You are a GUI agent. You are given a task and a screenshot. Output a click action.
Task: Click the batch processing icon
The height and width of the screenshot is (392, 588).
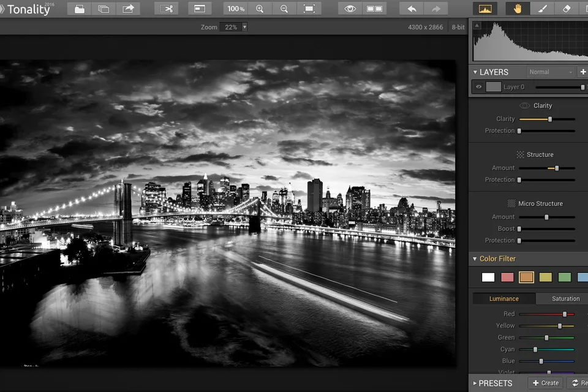click(x=104, y=9)
